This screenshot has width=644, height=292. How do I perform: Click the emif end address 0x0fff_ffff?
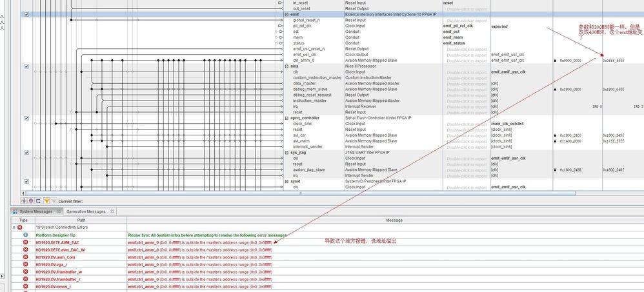[x=613, y=61]
